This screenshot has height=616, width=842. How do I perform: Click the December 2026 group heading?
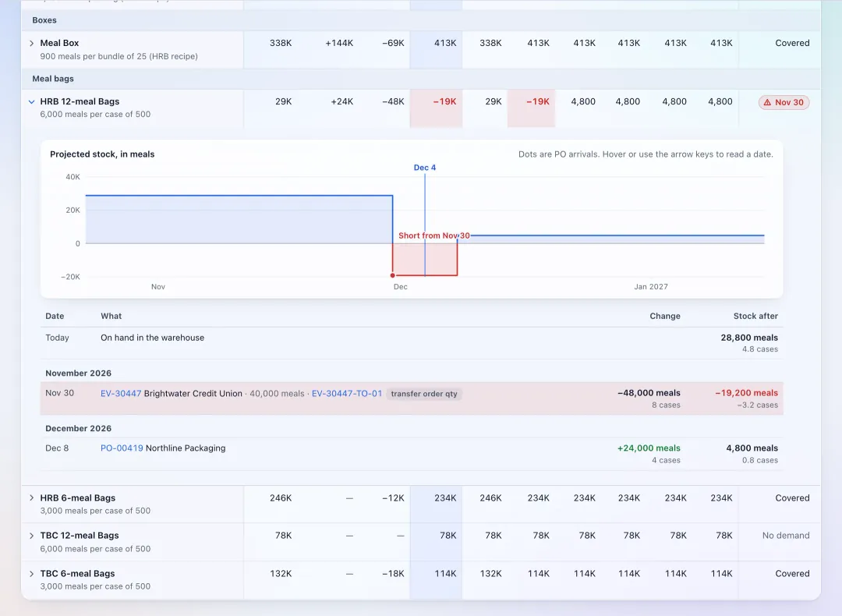tap(79, 428)
